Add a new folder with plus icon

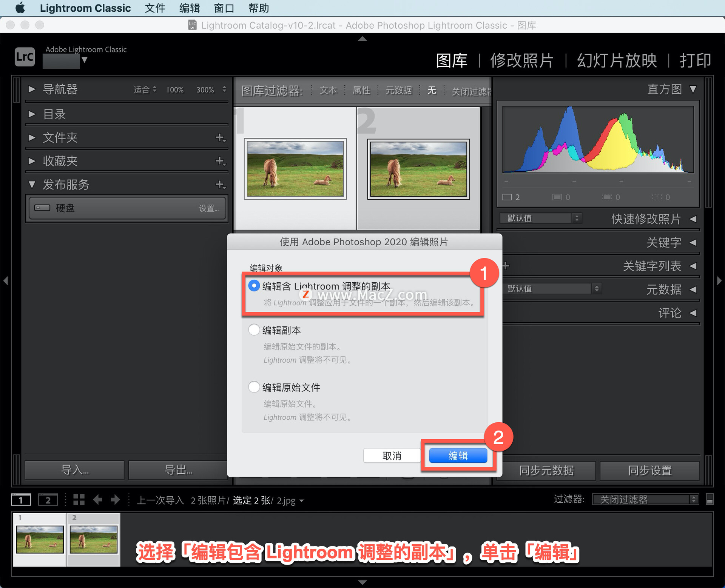point(221,138)
